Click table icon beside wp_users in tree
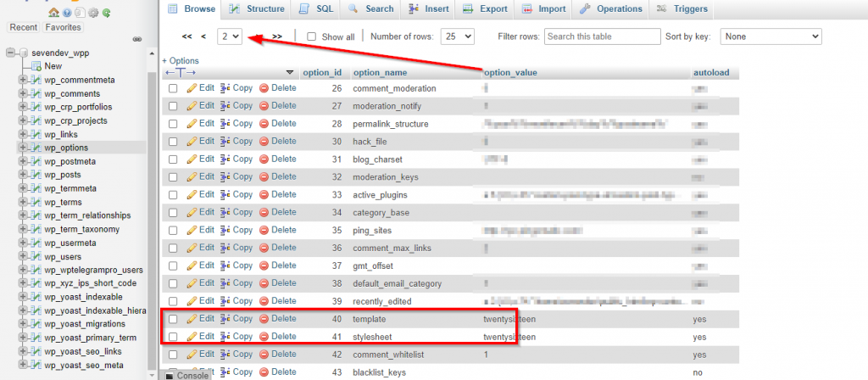The height and width of the screenshot is (380, 868). tap(36, 256)
